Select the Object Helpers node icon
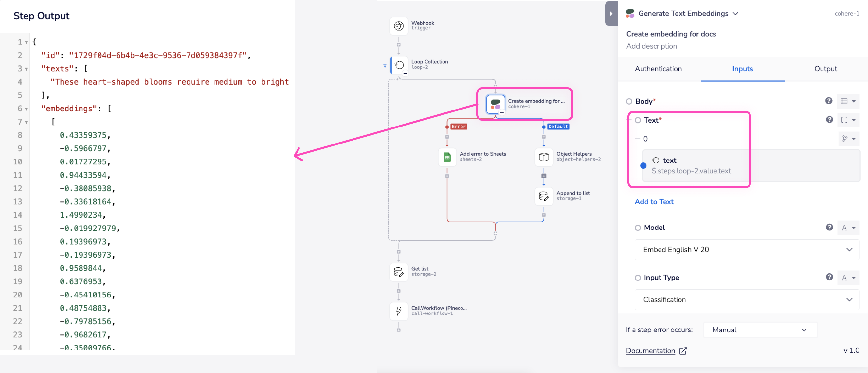Image resolution: width=868 pixels, height=373 pixels. (x=544, y=157)
